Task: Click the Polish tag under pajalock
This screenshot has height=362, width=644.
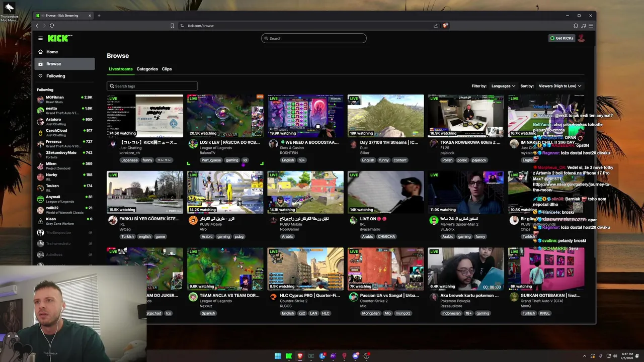Action: click(447, 160)
